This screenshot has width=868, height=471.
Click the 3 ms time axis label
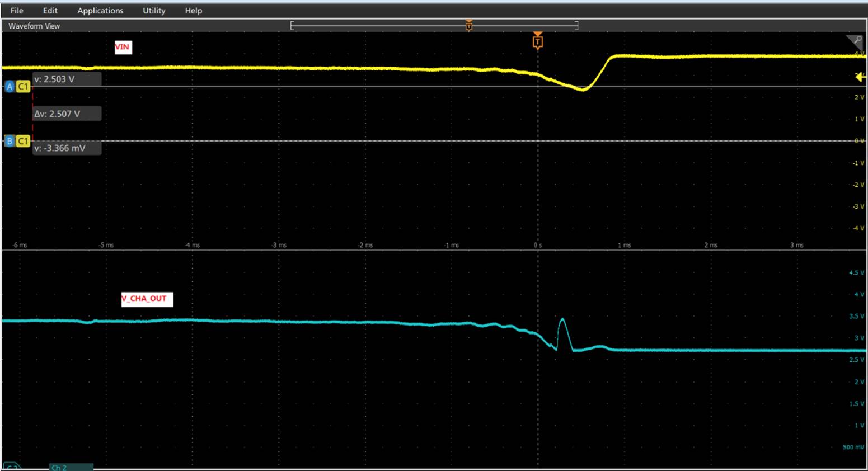point(797,245)
